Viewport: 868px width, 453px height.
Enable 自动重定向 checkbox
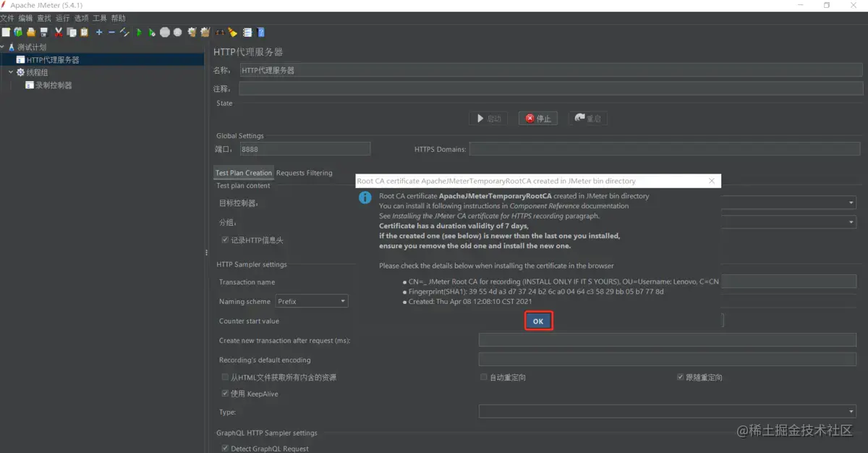484,377
